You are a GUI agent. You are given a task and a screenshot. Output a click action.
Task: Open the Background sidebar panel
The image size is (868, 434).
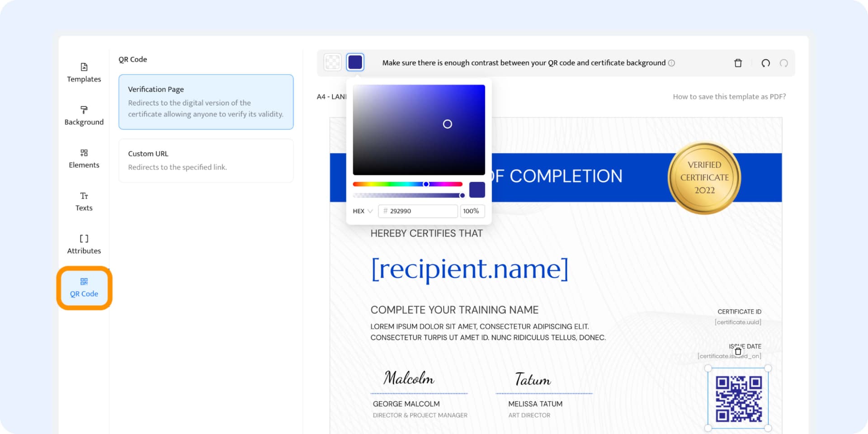point(84,116)
